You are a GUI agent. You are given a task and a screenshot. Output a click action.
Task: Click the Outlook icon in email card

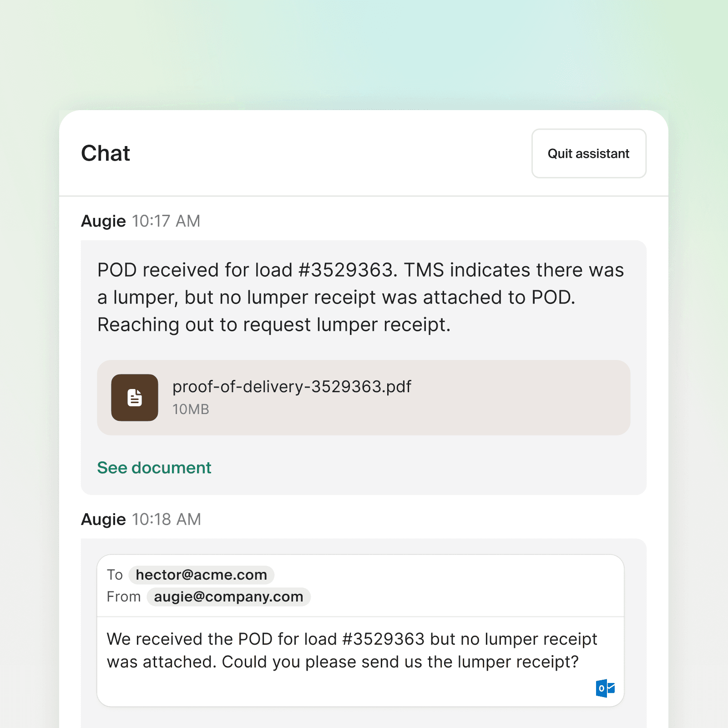pyautogui.click(x=605, y=688)
